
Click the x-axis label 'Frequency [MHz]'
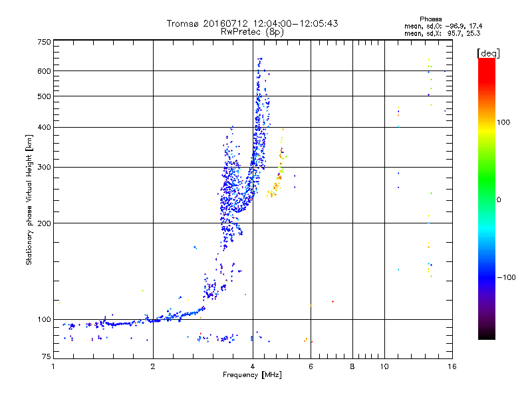tap(252, 375)
